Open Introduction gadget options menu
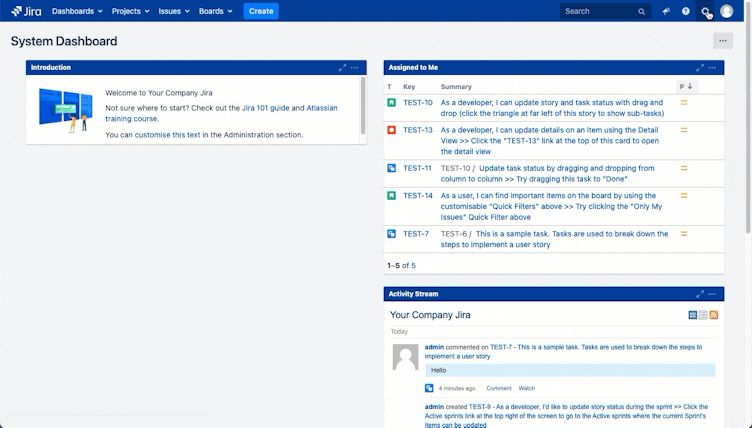The width and height of the screenshot is (752, 428). [354, 68]
